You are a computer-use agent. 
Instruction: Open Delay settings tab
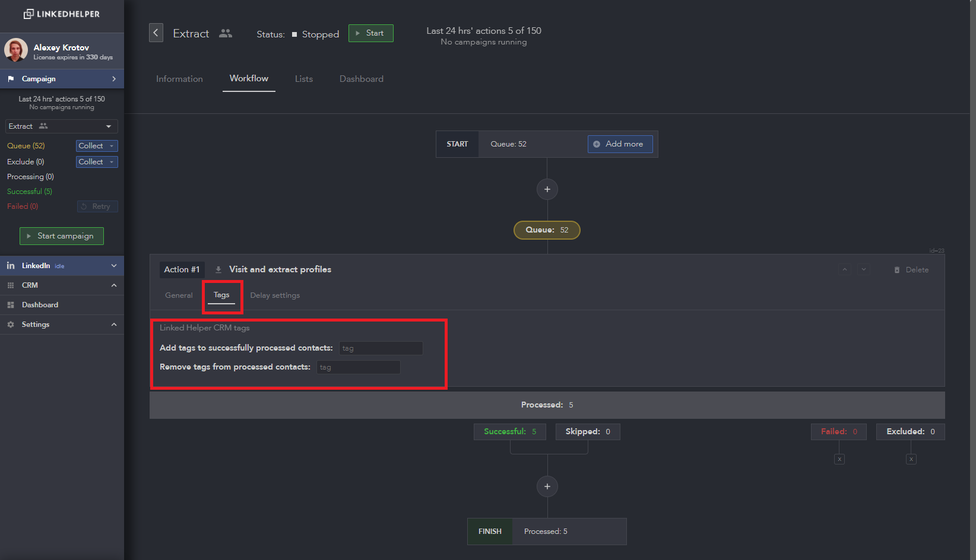coord(275,295)
